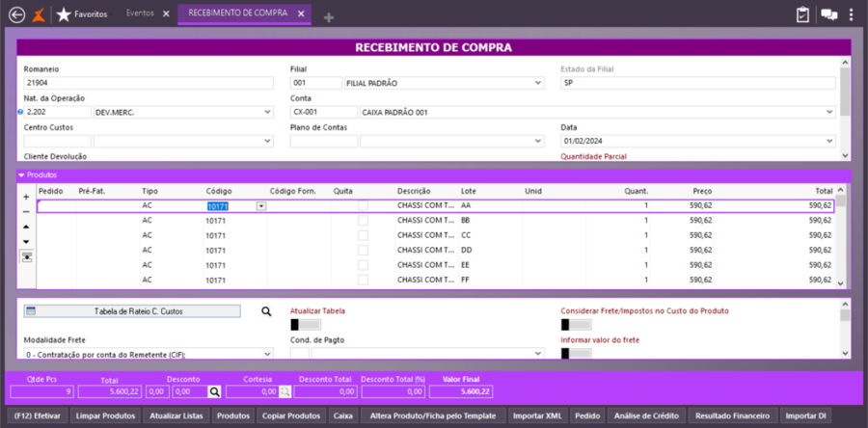This screenshot has height=428, width=868.
Task: Switch to the Eventos tab
Action: point(140,13)
